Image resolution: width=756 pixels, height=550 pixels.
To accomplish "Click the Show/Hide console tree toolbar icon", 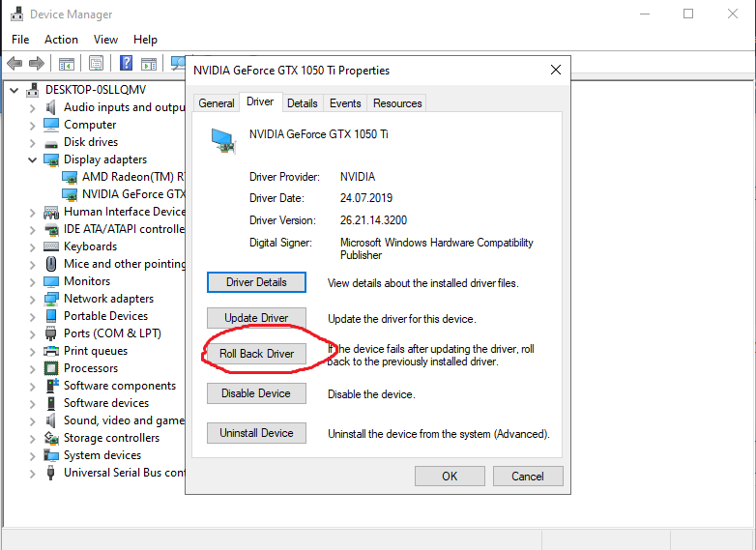I will [x=67, y=63].
